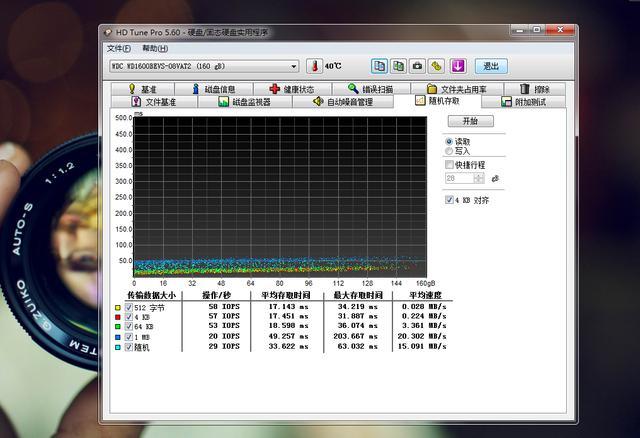640x438 pixels.
Task: Click the 平均速度 column header
Action: coord(425,295)
